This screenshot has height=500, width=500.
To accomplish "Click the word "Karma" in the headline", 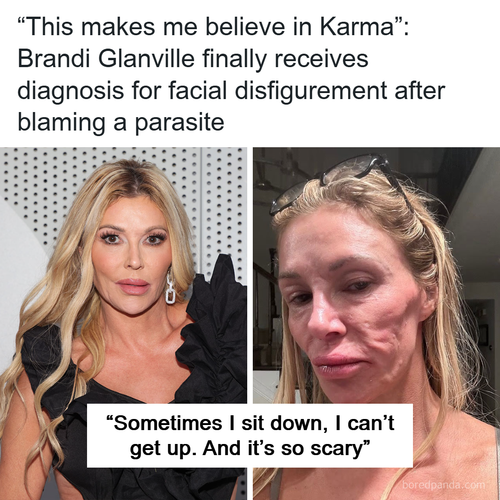I will click(357, 27).
